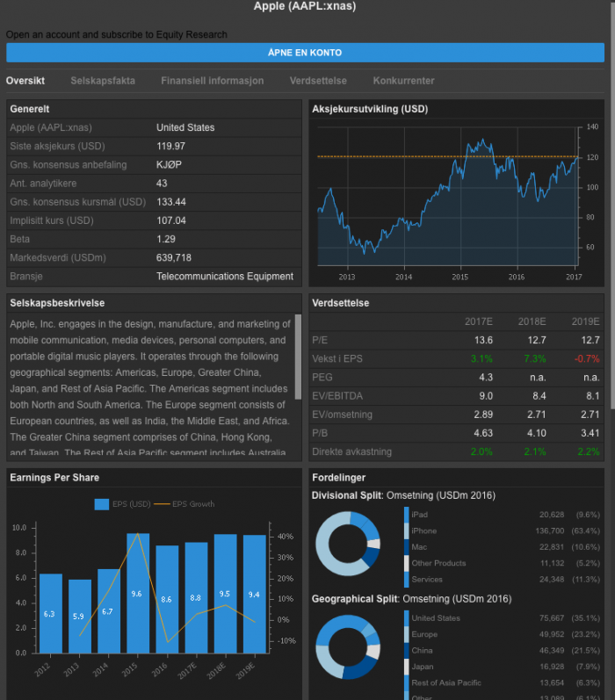Screen dimensions: 615x700
Task: Click the Markedsverdi value 639,718
Action: point(174,258)
